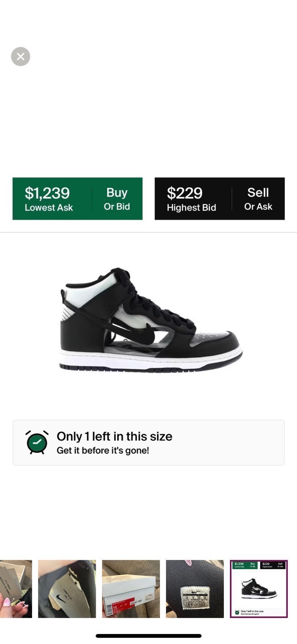The width and height of the screenshot is (297, 644).
Task: Select the highlighted price screenshot thumbnail
Action: 259,589
